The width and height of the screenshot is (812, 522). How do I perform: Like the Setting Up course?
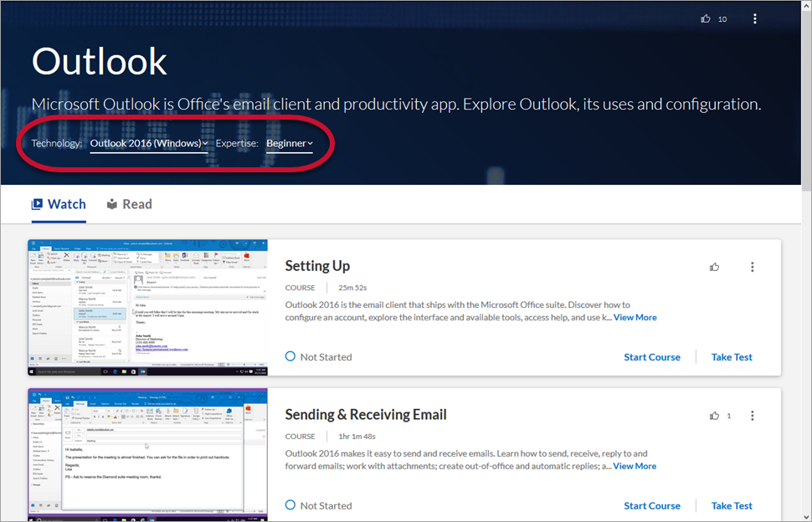coord(714,267)
